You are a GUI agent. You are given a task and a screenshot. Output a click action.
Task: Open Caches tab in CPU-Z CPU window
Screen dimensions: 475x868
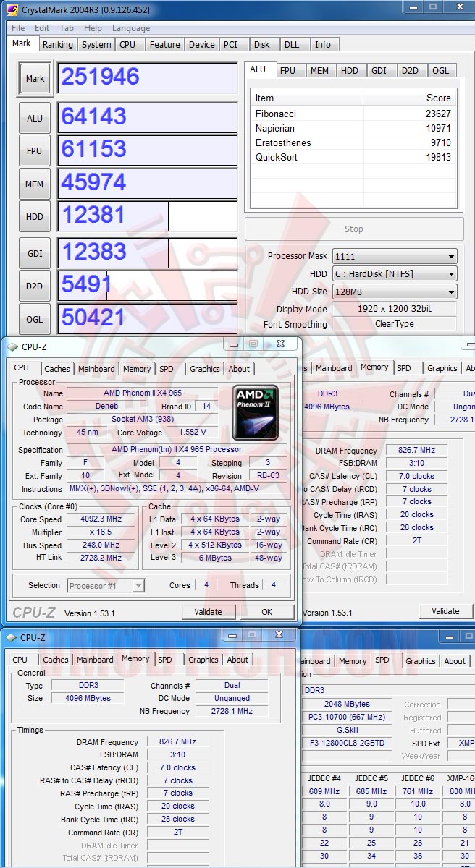[57, 369]
